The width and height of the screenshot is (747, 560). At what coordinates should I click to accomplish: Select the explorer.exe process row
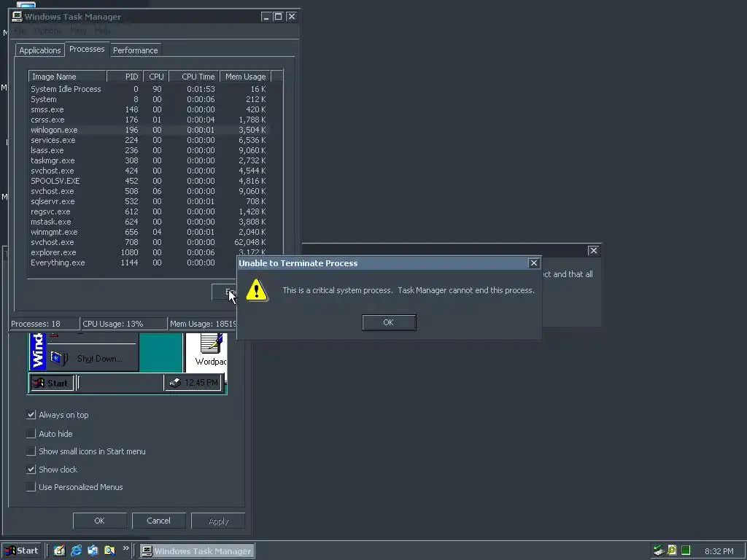[148, 252]
